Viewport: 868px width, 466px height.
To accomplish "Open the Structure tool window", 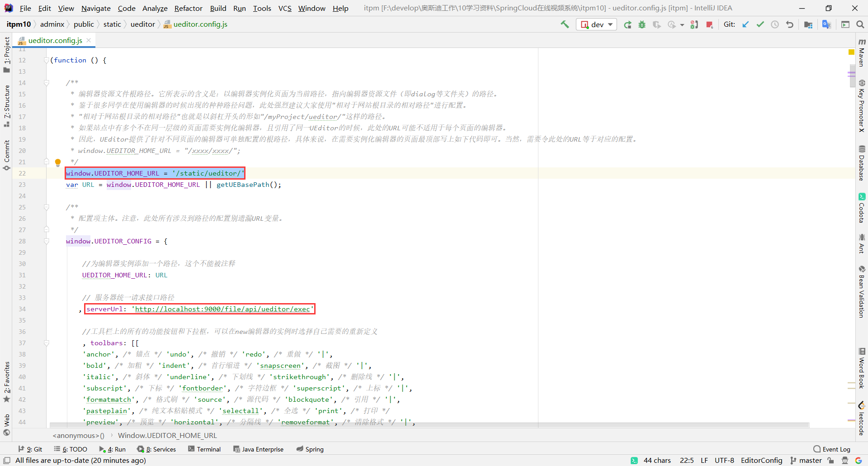I will (x=6, y=106).
